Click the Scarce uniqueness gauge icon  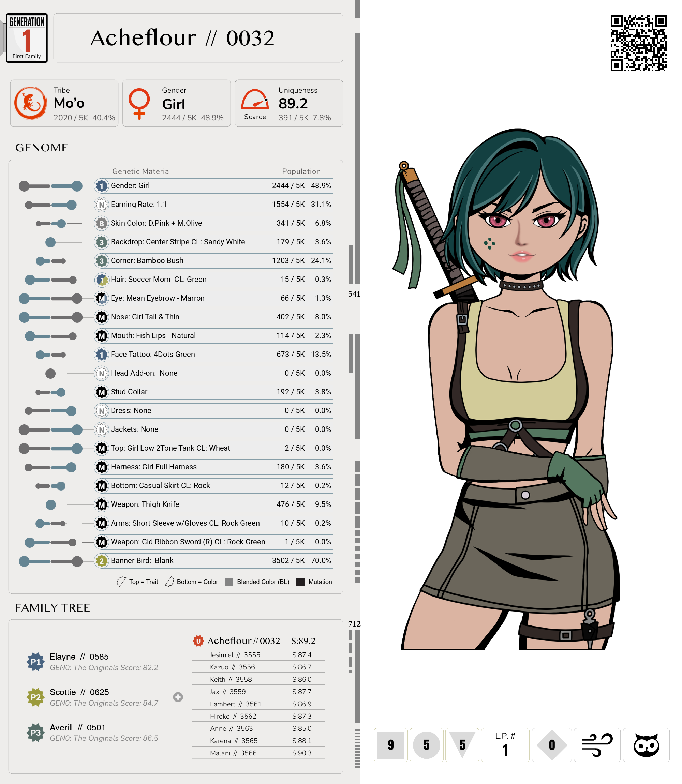coord(255,100)
